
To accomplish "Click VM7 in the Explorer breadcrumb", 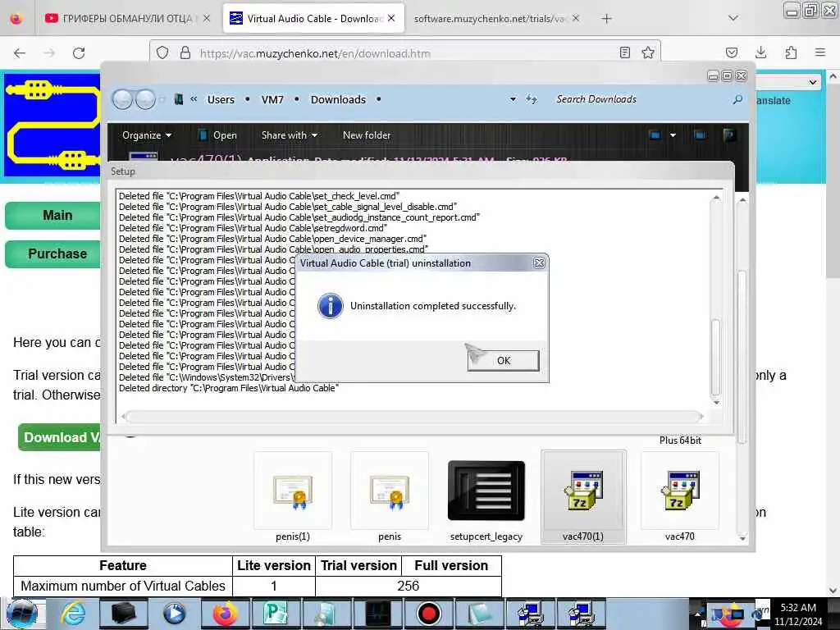I will point(272,99).
